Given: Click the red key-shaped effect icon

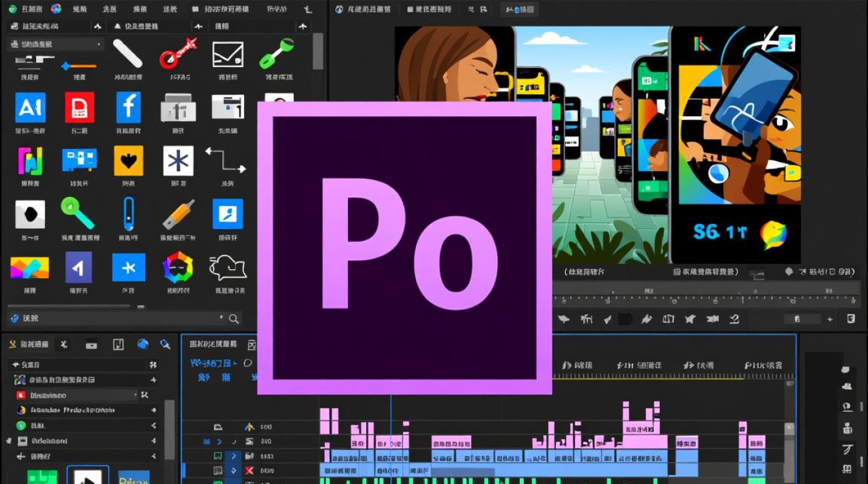Looking at the screenshot, I should 178,54.
